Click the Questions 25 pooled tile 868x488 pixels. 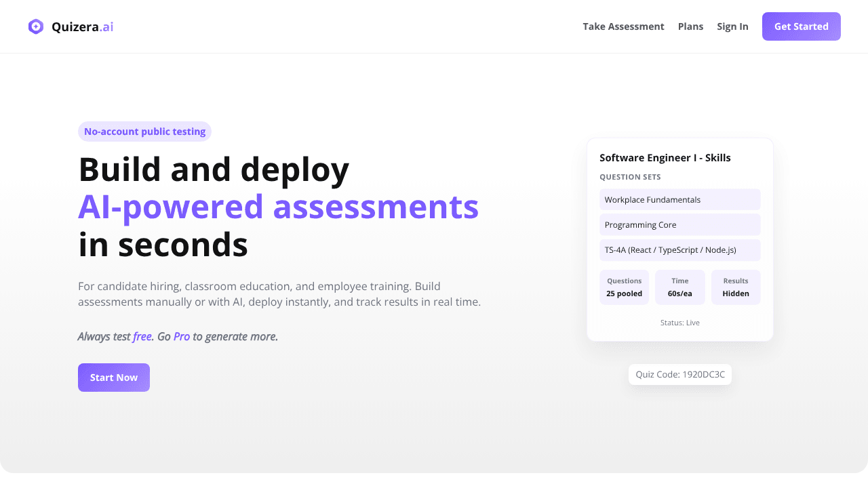(x=625, y=287)
